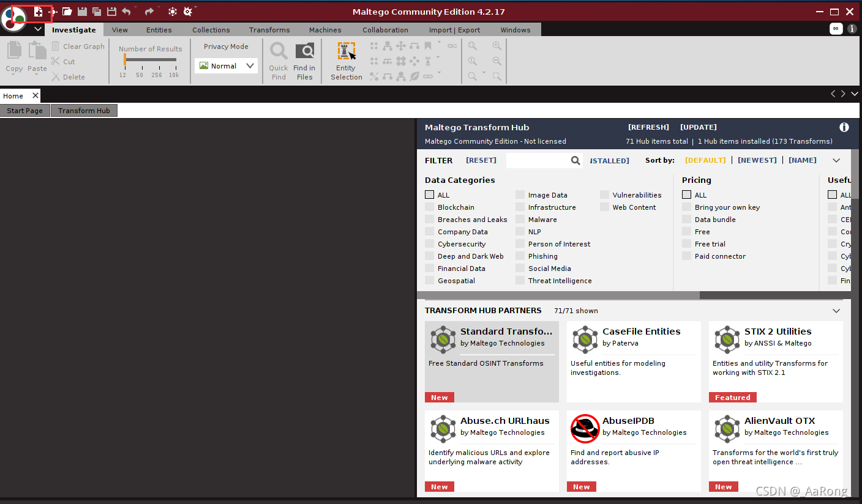Reset filters with the [RESET] link

(x=481, y=160)
